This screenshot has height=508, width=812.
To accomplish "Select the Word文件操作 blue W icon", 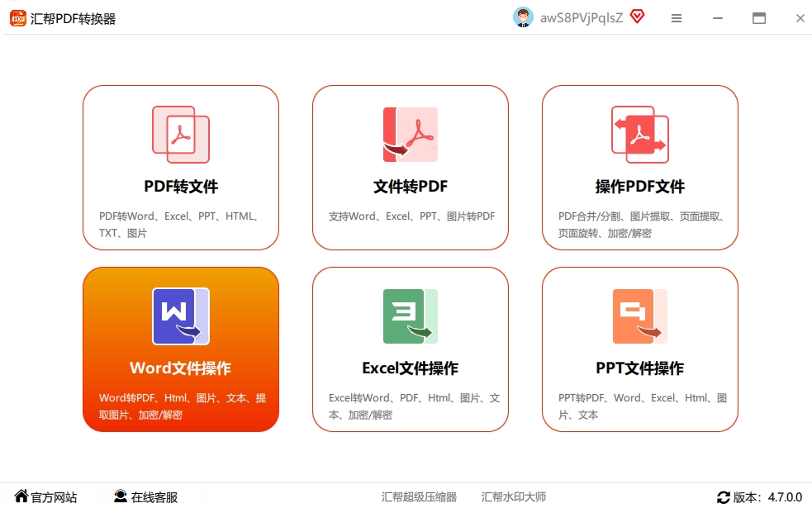I will coord(181,316).
